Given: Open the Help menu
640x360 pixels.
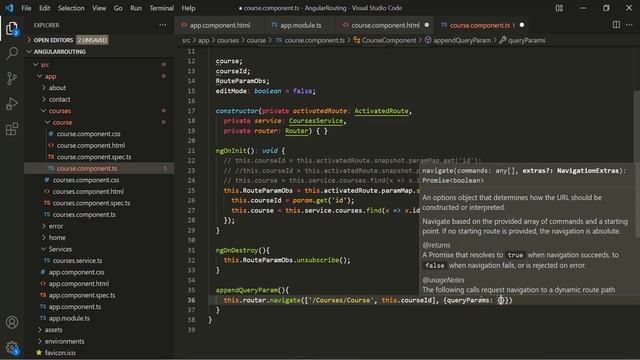Looking at the screenshot, I should [x=188, y=8].
